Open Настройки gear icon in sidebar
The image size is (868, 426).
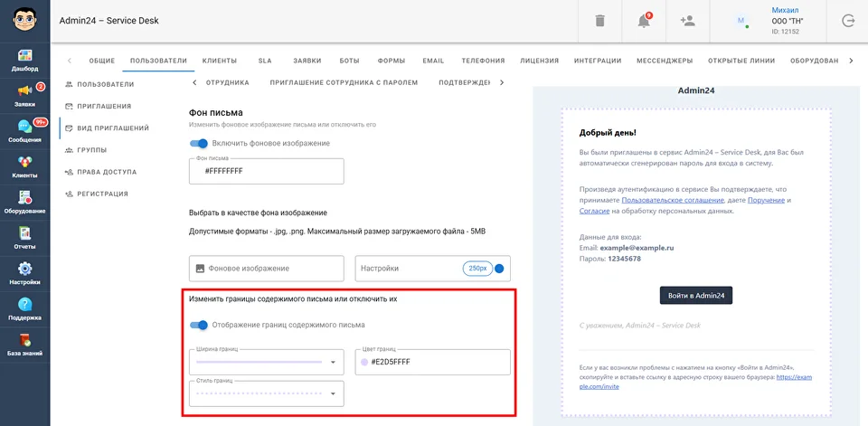tap(25, 269)
